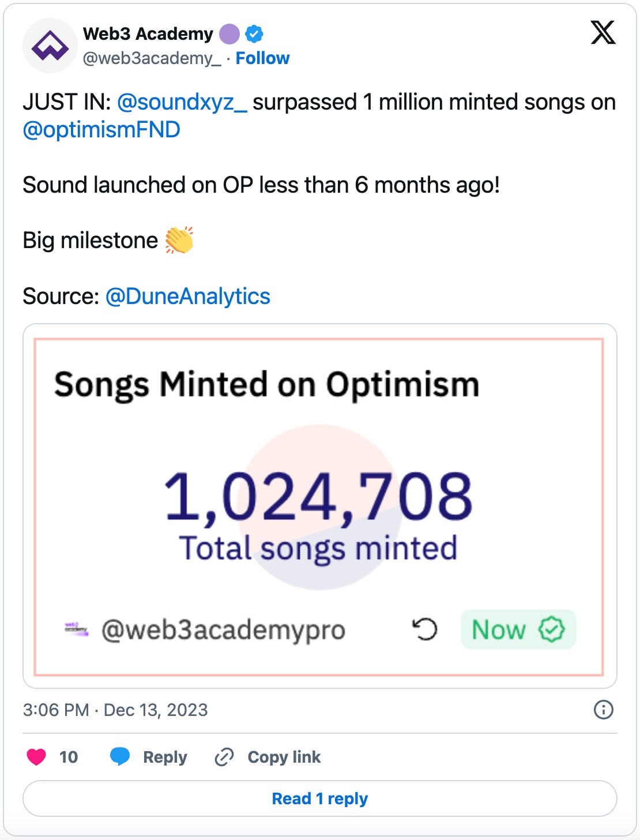Click the clapping hands emoji

(x=179, y=240)
